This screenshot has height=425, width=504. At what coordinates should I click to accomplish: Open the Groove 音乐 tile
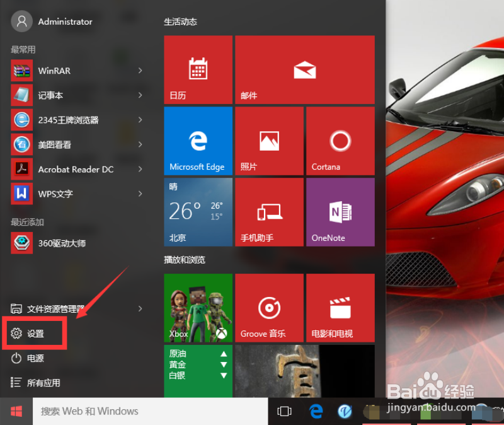270,308
